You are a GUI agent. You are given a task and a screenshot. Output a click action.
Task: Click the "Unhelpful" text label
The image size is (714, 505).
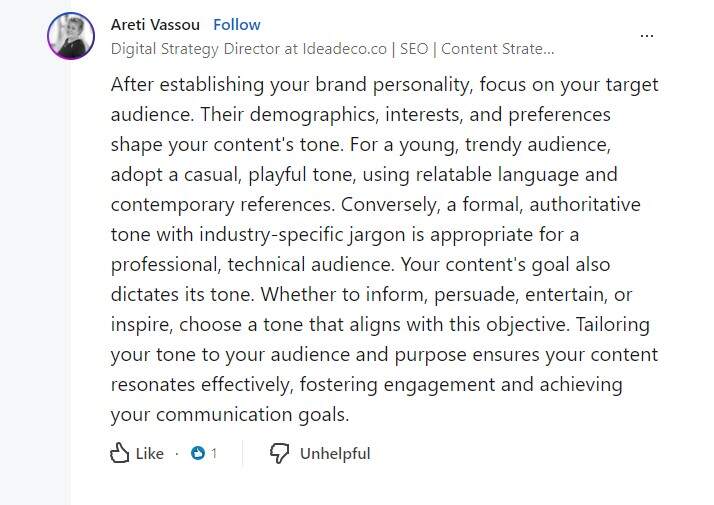[x=335, y=453]
